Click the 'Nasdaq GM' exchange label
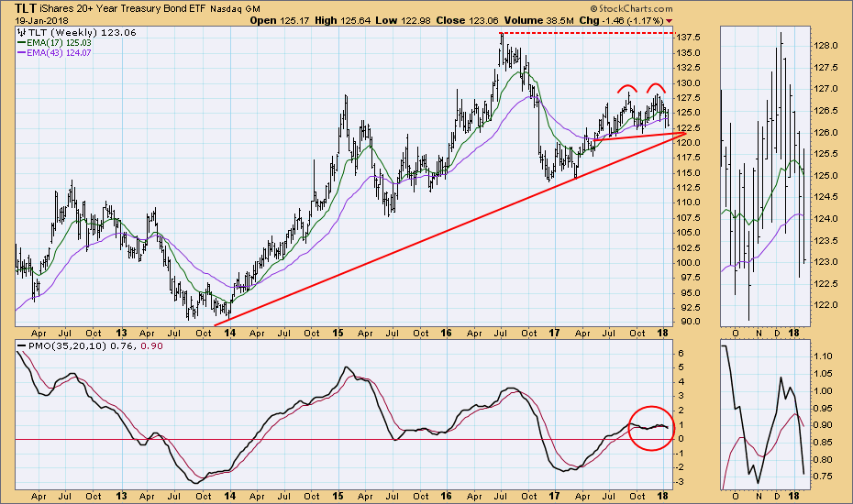Viewport: 853px width, 504px height. click(x=235, y=8)
